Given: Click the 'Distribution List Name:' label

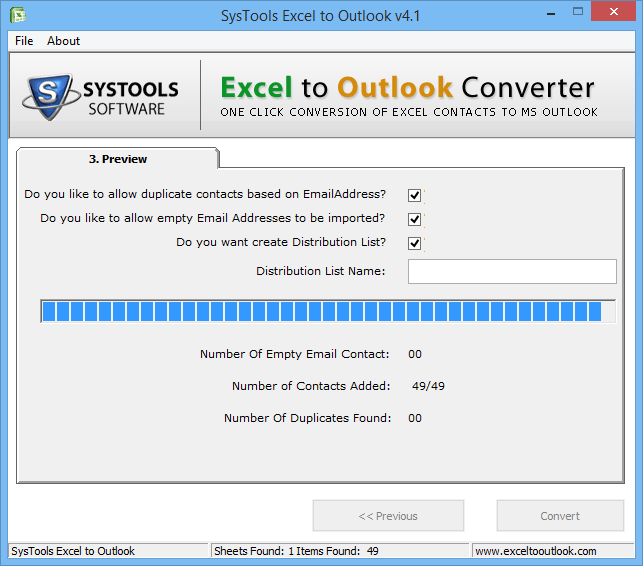Looking at the screenshot, I should point(321,271).
